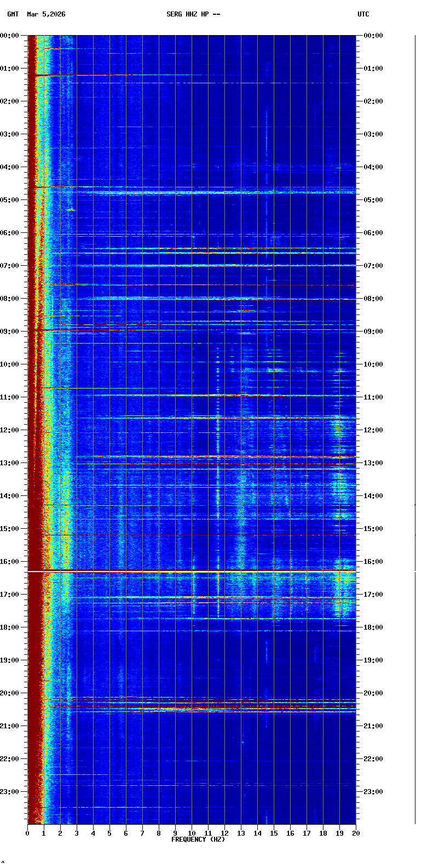Select the 10 Hz frequency tick label
Image resolution: width=439 pixels, height=868 pixels.
[x=192, y=833]
